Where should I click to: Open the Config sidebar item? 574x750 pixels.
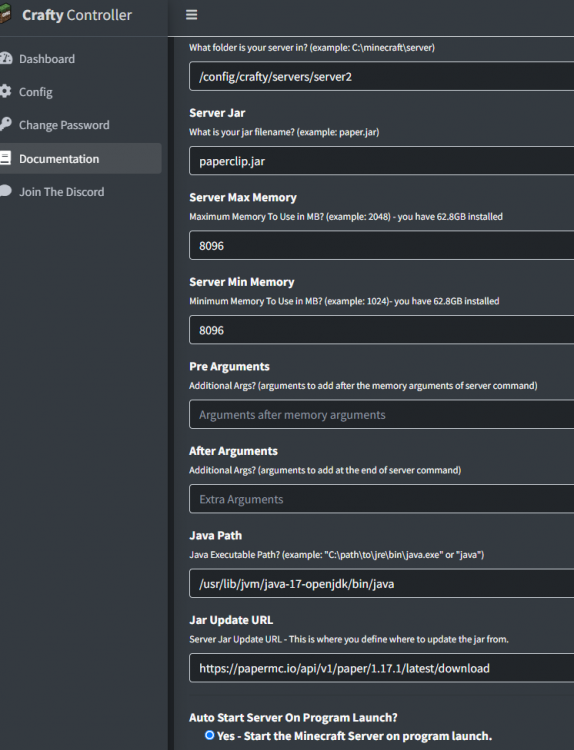point(80,92)
